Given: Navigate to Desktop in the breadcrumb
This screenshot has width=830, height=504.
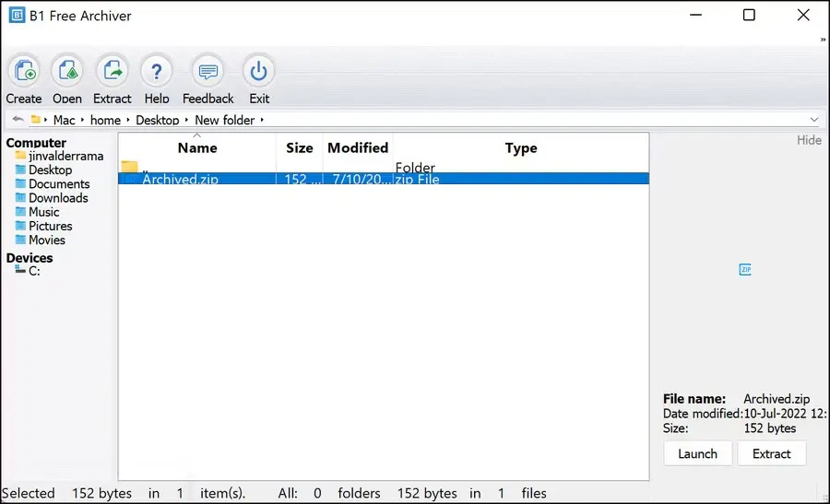Looking at the screenshot, I should [x=157, y=120].
